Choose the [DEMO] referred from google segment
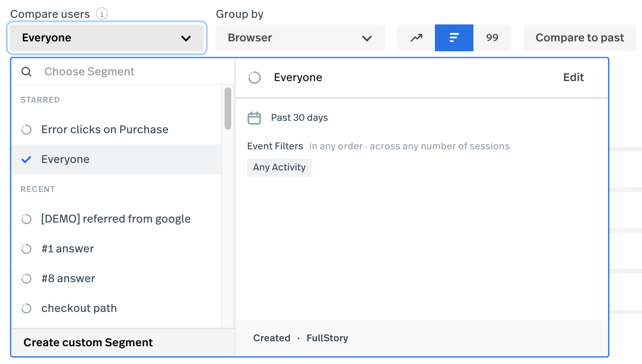The width and height of the screenshot is (642, 364). click(116, 219)
